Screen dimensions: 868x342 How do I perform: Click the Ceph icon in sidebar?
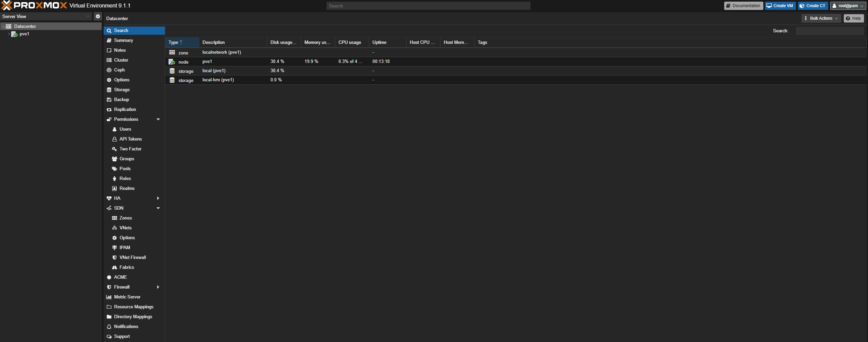pyautogui.click(x=109, y=70)
